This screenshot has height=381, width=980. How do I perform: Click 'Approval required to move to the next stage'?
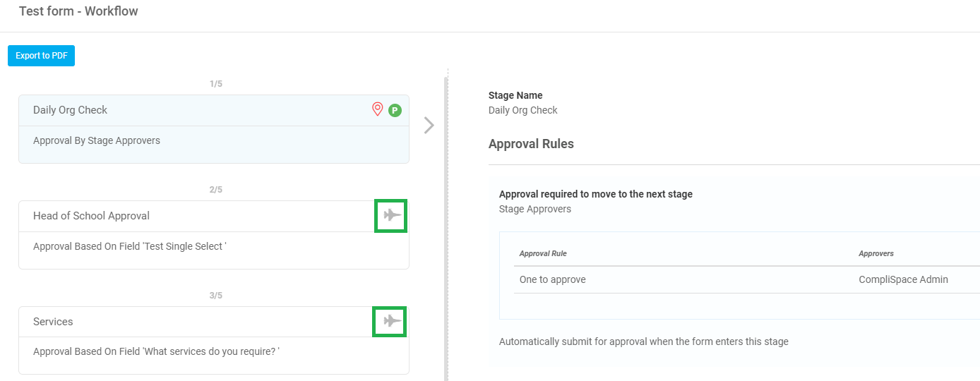[x=596, y=194]
